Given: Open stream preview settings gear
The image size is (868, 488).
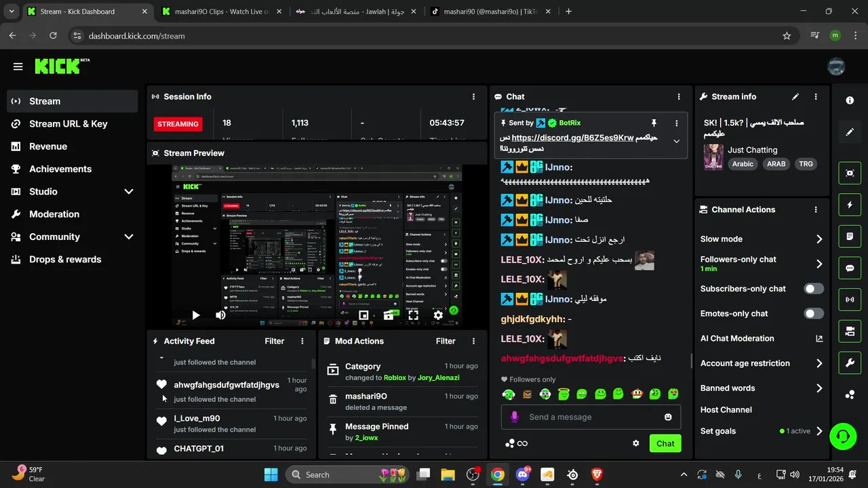Looking at the screenshot, I should (438, 315).
